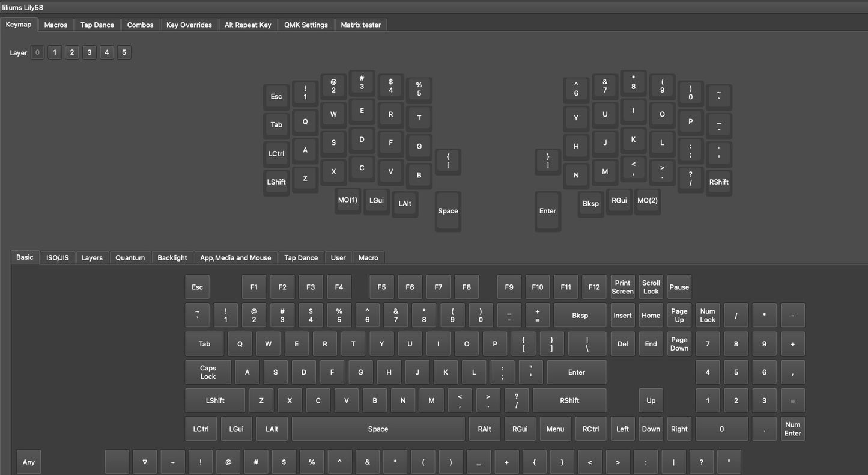Pick the Pause keycode
The height and width of the screenshot is (475, 868).
679,287
